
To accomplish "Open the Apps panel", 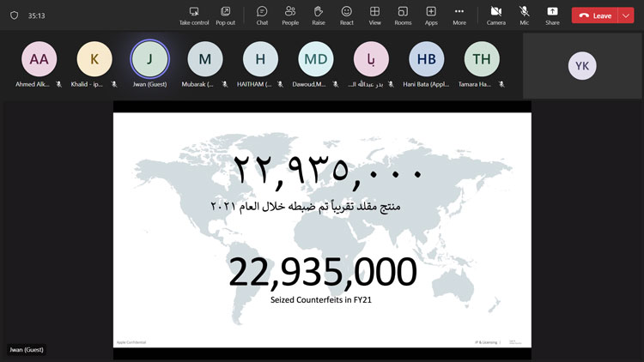I will pyautogui.click(x=431, y=15).
